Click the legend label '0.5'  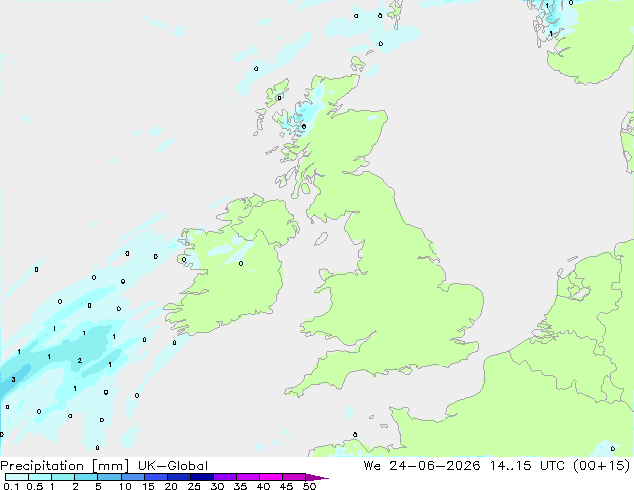[x=35, y=486]
